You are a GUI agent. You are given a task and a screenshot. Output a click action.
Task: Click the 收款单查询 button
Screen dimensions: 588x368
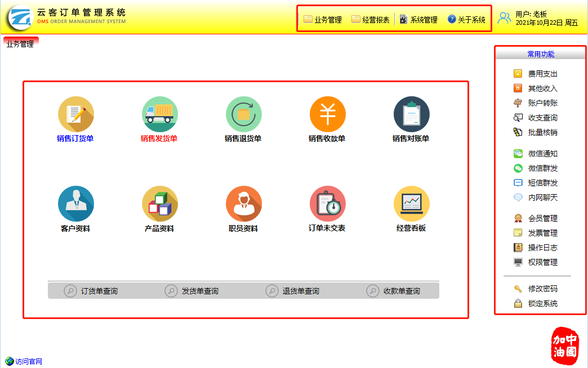[x=393, y=291]
